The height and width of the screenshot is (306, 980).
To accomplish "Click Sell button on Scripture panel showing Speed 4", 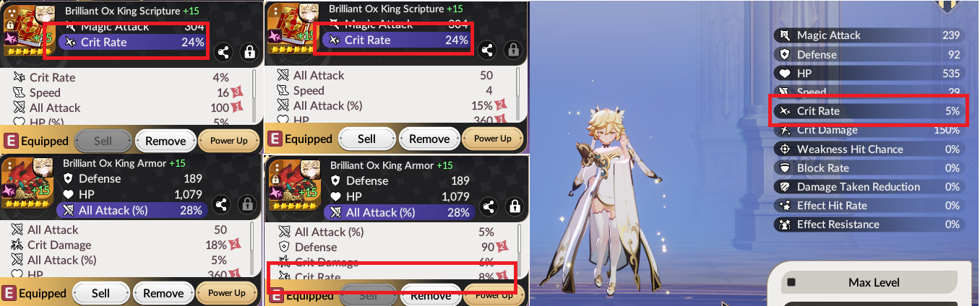I will click(x=367, y=139).
